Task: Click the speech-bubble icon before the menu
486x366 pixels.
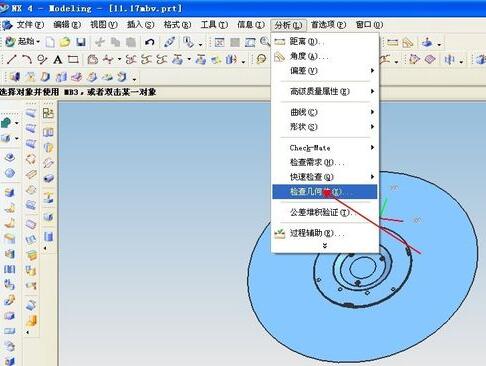Action: (261, 60)
